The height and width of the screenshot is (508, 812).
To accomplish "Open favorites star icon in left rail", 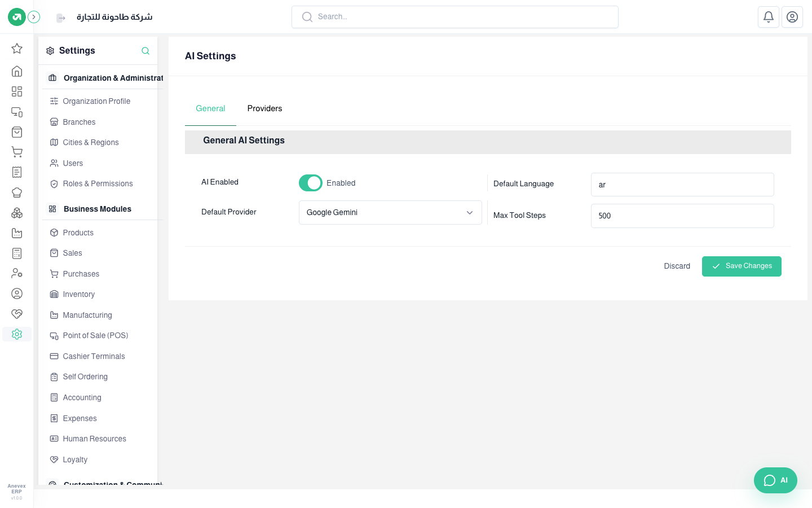I will (x=17, y=49).
